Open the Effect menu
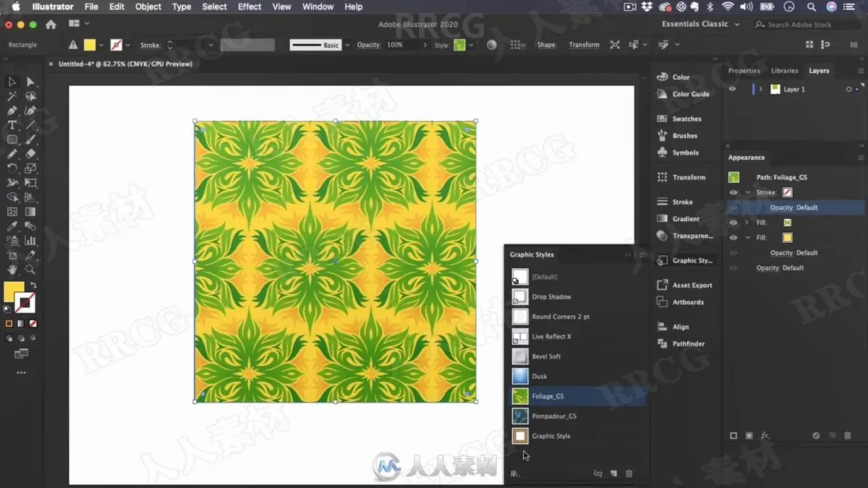The image size is (868, 488). pyautogui.click(x=250, y=7)
